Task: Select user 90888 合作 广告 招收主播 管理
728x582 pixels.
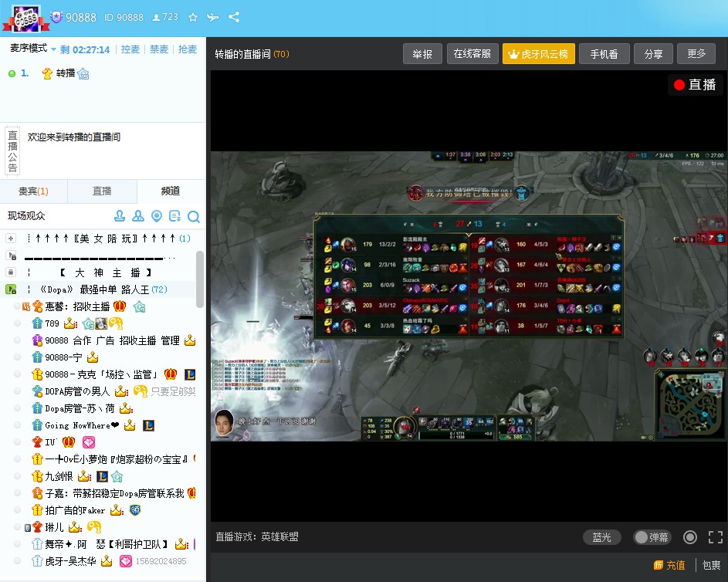Action: tap(112, 340)
